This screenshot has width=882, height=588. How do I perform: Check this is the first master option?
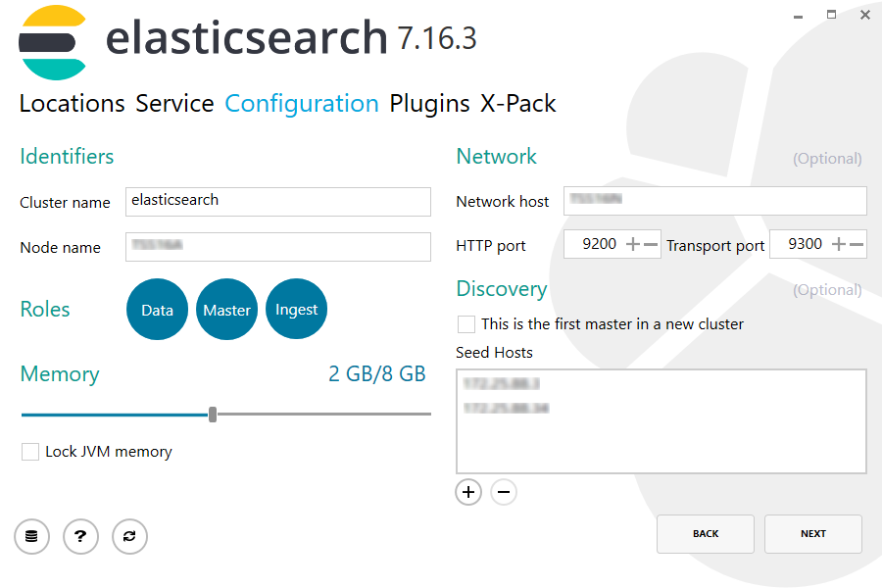pos(465,323)
